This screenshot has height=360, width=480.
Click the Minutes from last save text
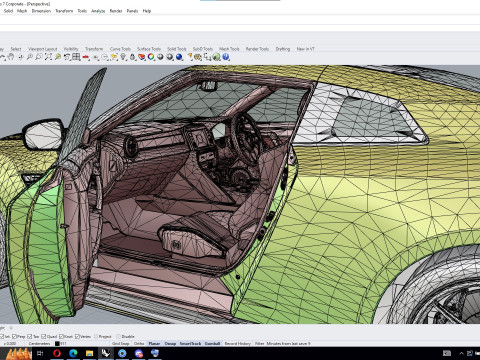(289, 343)
